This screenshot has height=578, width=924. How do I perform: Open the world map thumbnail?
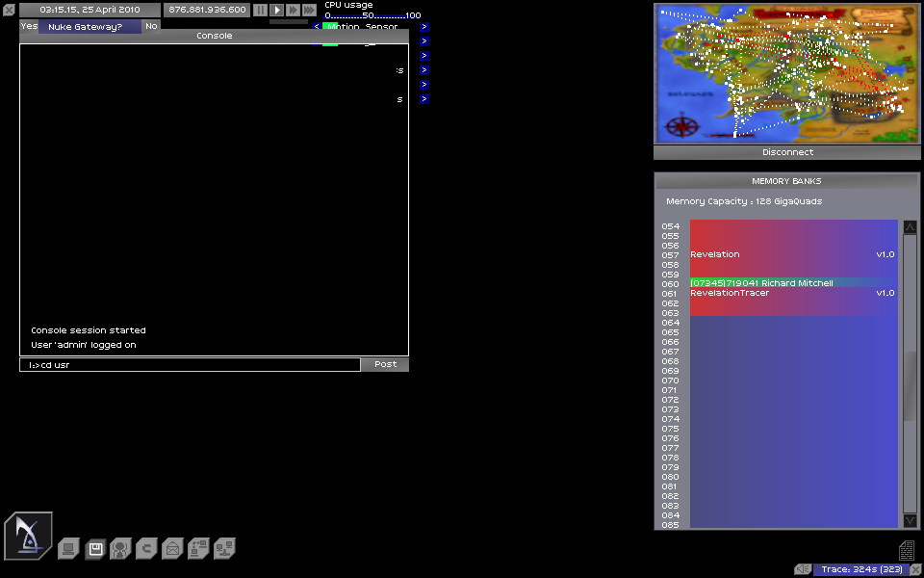[x=787, y=73]
